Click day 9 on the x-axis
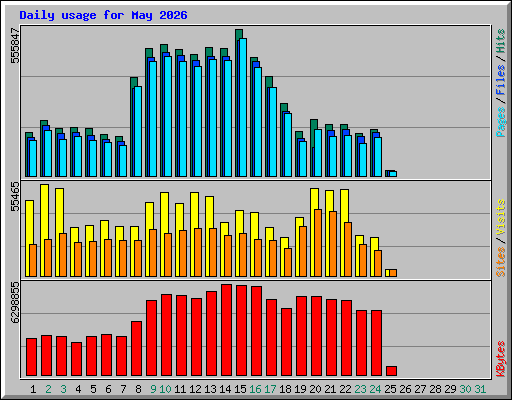This screenshot has height=400, width=512. 153,389
